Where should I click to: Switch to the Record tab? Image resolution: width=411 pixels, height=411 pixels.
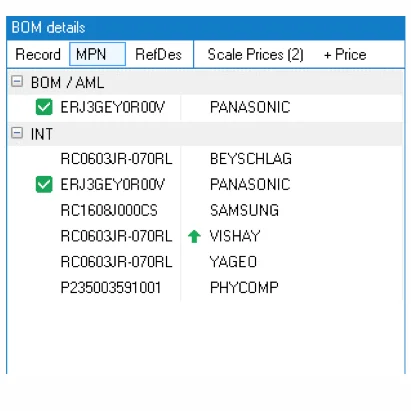pos(38,54)
